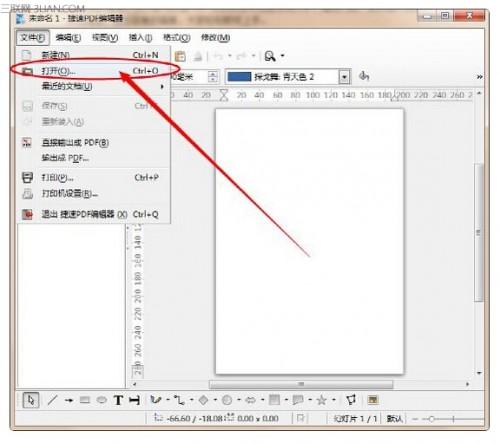500x443 pixels.
Task: Open the symbol shapes dropdown arrow
Action: pos(239,400)
